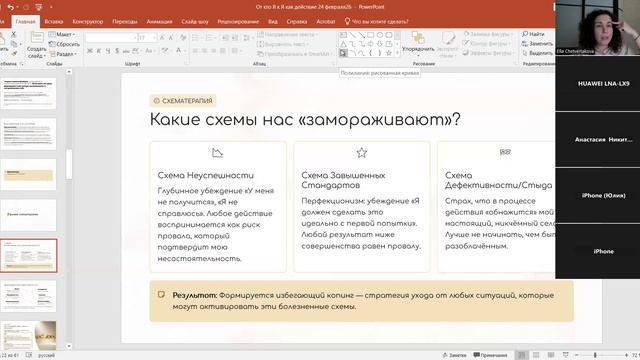Viewport: 640px width, 360px height.
Task: Open the Справка tab
Action: tap(297, 22)
